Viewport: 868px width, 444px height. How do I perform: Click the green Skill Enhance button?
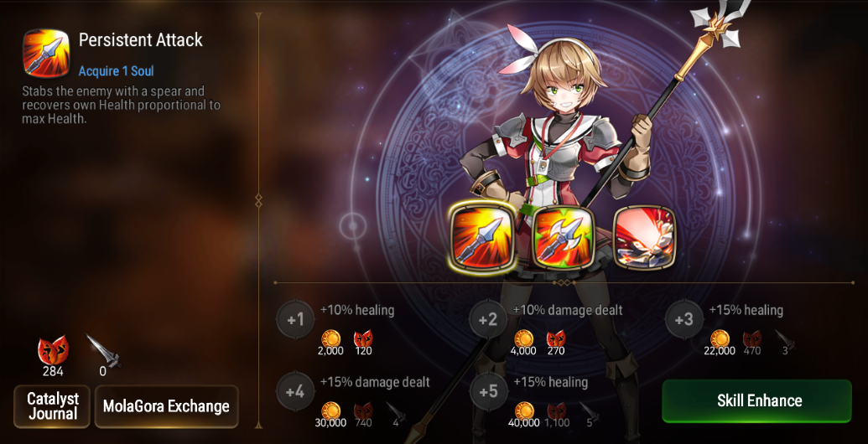(x=756, y=401)
